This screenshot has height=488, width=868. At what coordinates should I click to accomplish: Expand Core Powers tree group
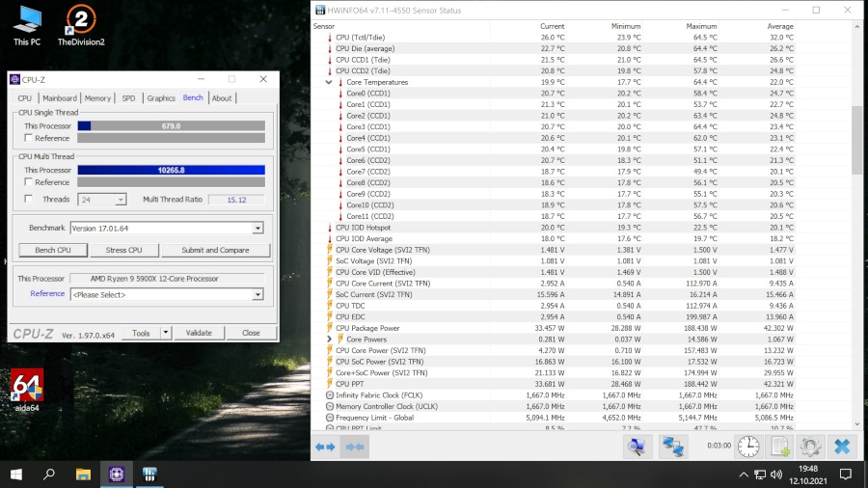tap(329, 339)
